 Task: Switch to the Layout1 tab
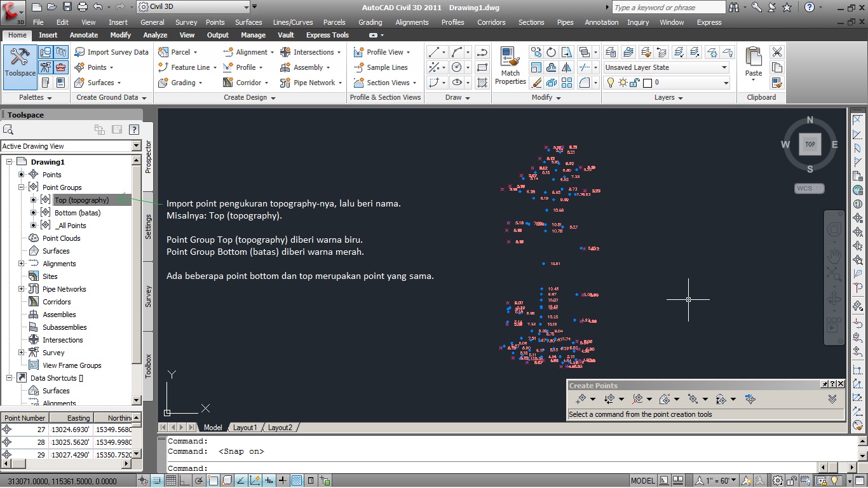pyautogui.click(x=245, y=428)
